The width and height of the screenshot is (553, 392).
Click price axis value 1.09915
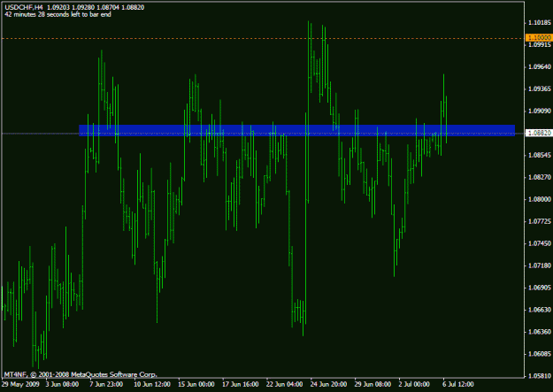539,45
